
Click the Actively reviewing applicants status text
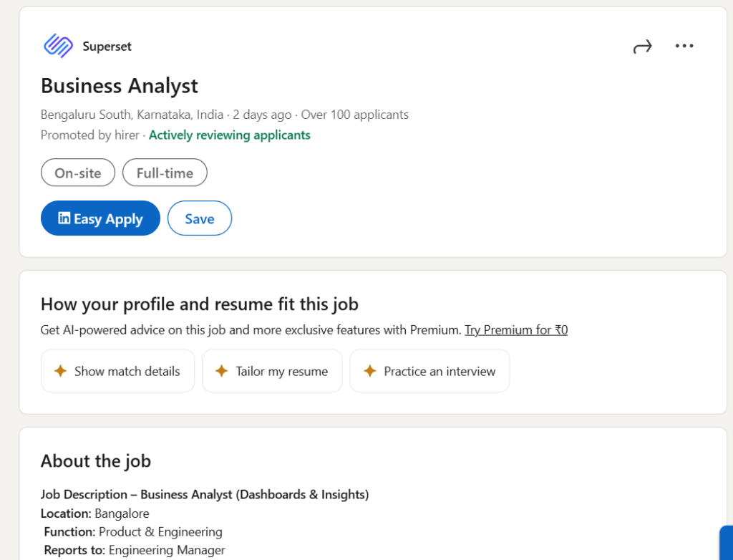230,135
